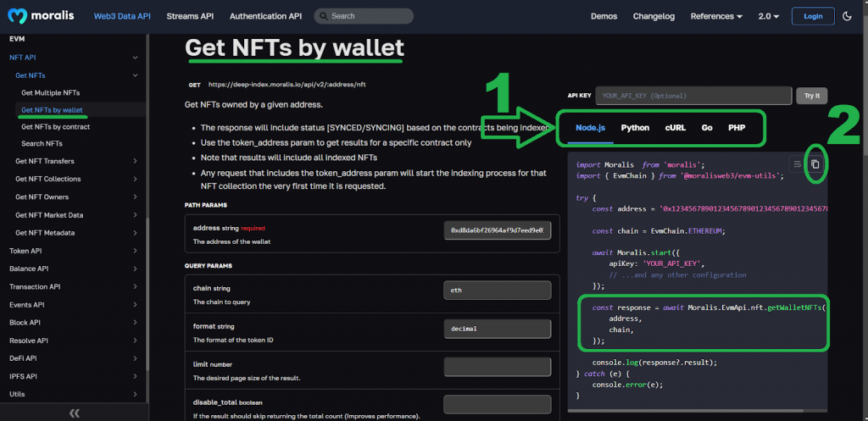The width and height of the screenshot is (868, 421).
Task: Toggle dark mode moon icon
Action: [x=847, y=16]
